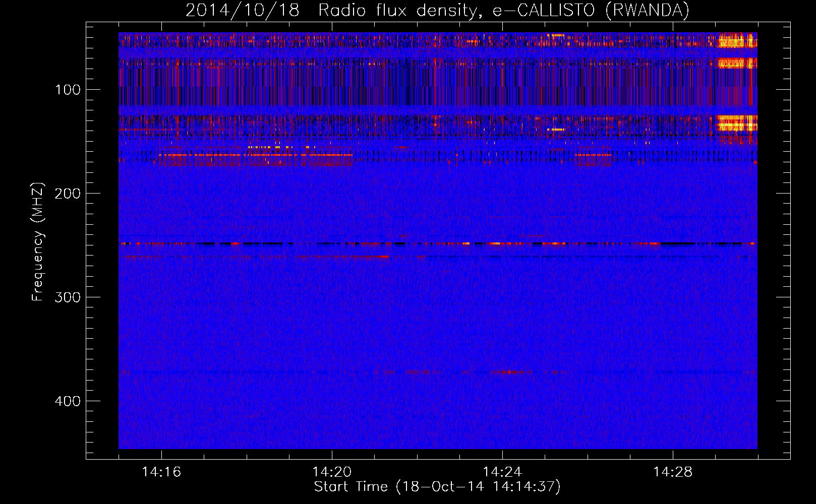Click the red horizontal emission line near 250 MHz
Screen dimensions: 816x504
(x=437, y=243)
